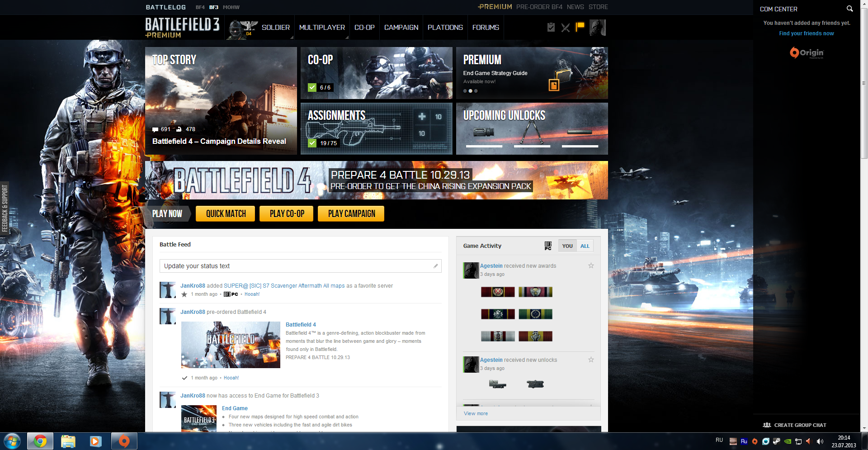868x450 pixels.
Task: Click JanKro88's avatar on favorite server post
Action: tap(168, 290)
